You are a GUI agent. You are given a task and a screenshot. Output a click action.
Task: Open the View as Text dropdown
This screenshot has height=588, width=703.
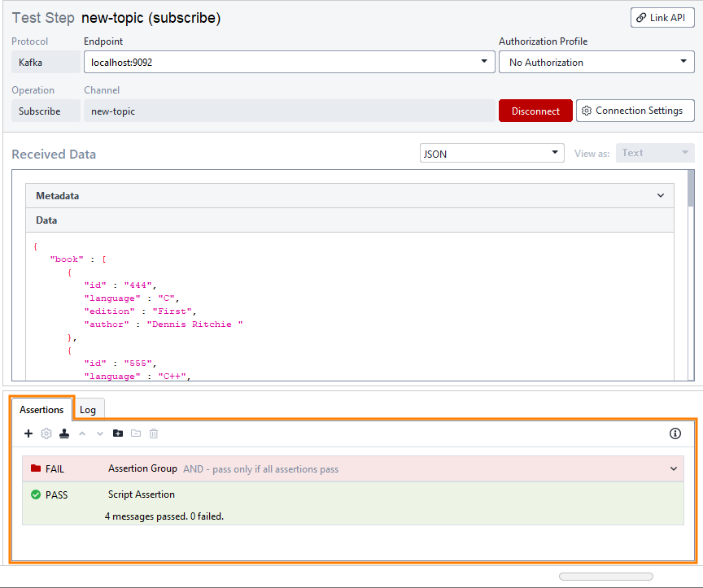[x=655, y=153]
